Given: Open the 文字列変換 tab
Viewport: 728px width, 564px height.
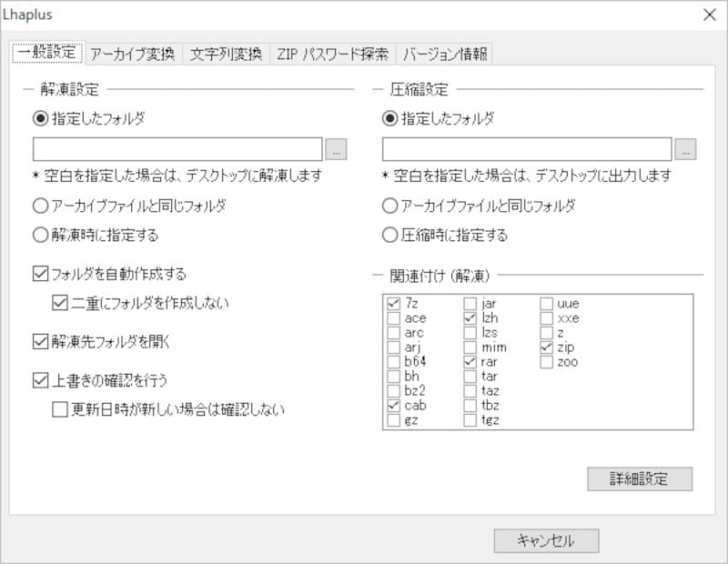Looking at the screenshot, I should pos(226,53).
